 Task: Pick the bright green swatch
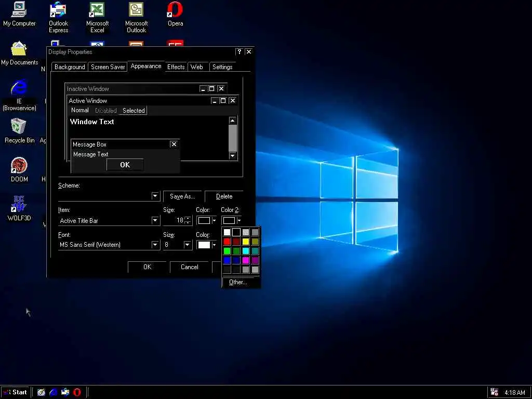tap(227, 251)
